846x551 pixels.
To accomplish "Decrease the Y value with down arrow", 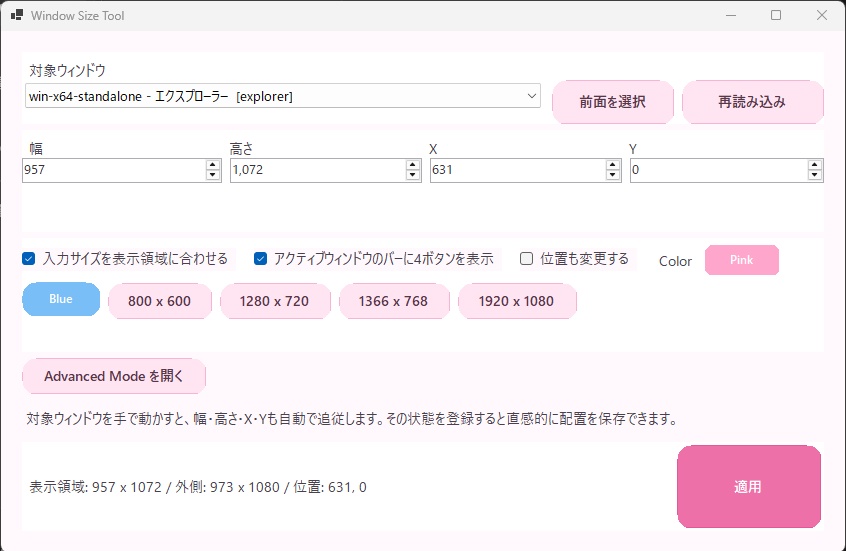I will pyautogui.click(x=815, y=175).
